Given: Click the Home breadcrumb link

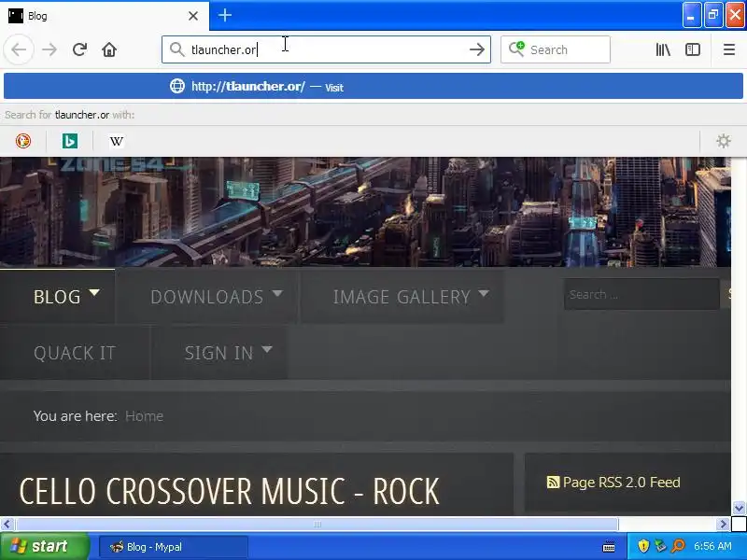Looking at the screenshot, I should pyautogui.click(x=144, y=416).
